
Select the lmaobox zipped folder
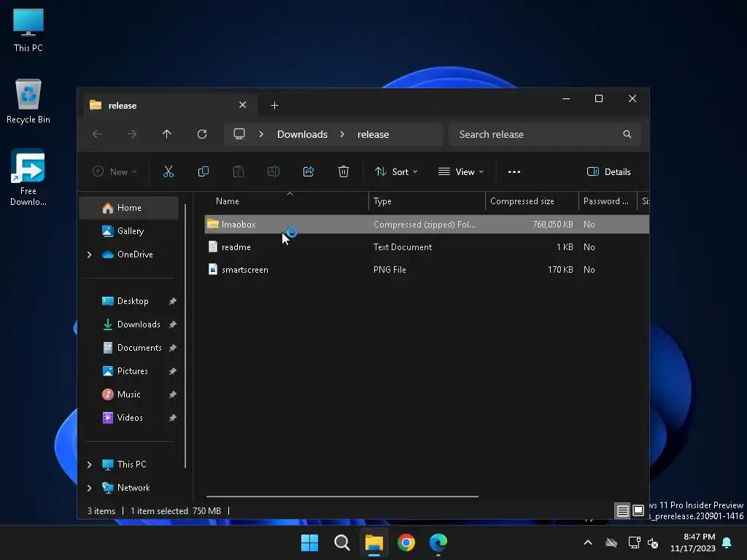tap(427, 225)
